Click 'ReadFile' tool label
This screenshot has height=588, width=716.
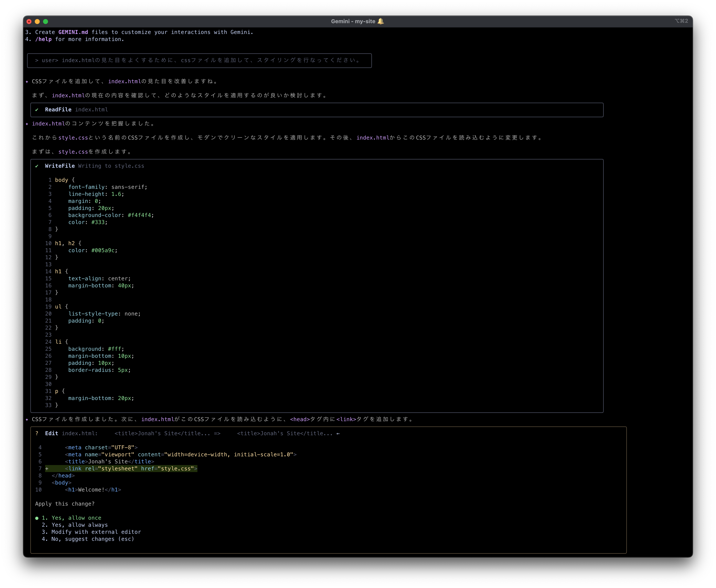click(x=58, y=109)
